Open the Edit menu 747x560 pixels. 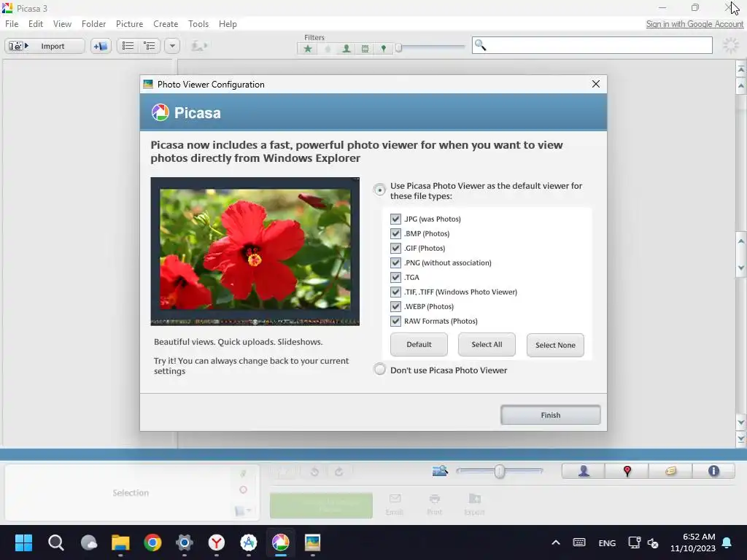pos(36,24)
